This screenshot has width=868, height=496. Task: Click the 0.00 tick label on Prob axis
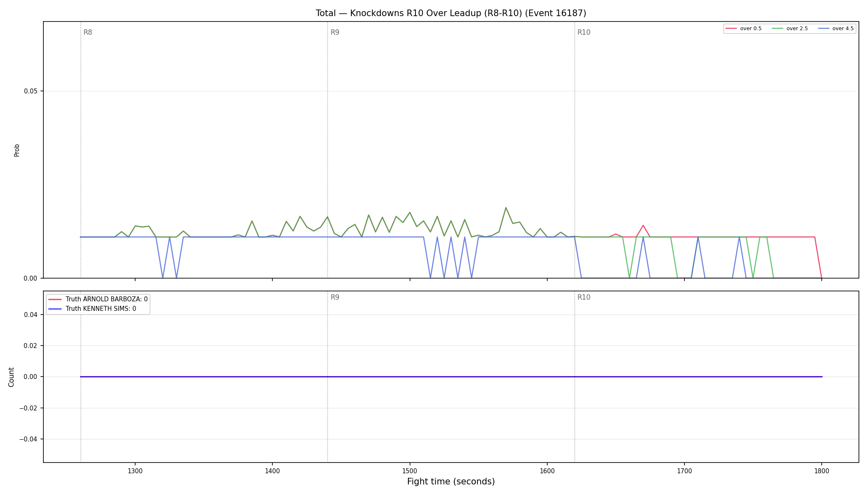pos(31,279)
